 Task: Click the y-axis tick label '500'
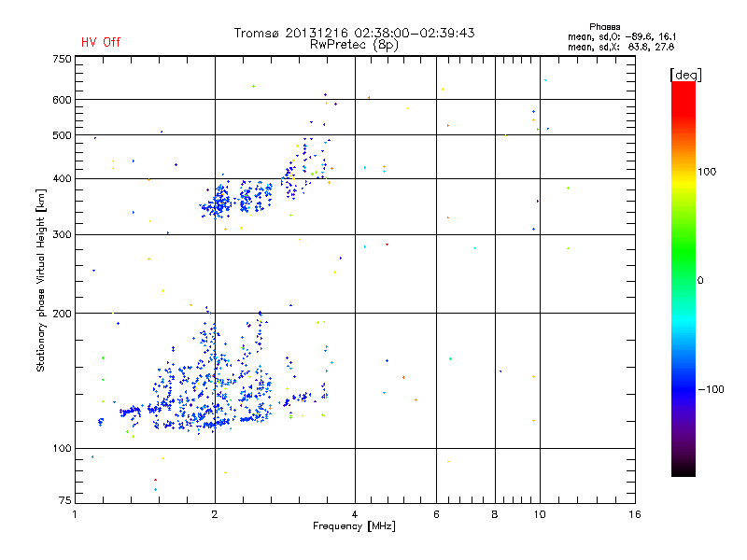[62, 135]
